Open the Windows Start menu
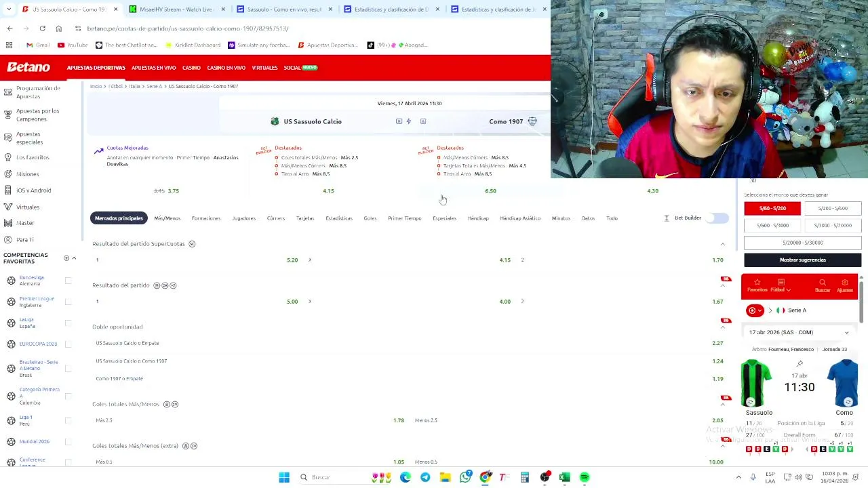This screenshot has width=868, height=488. click(x=284, y=477)
